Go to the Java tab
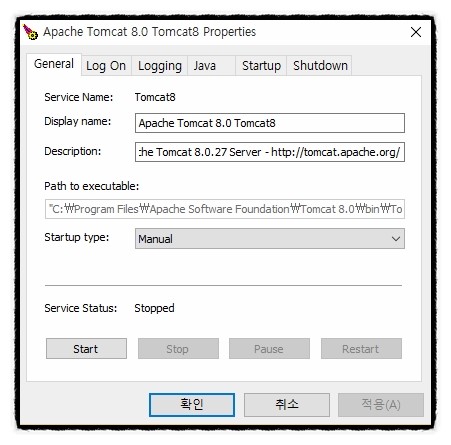The image size is (451, 445). click(211, 66)
